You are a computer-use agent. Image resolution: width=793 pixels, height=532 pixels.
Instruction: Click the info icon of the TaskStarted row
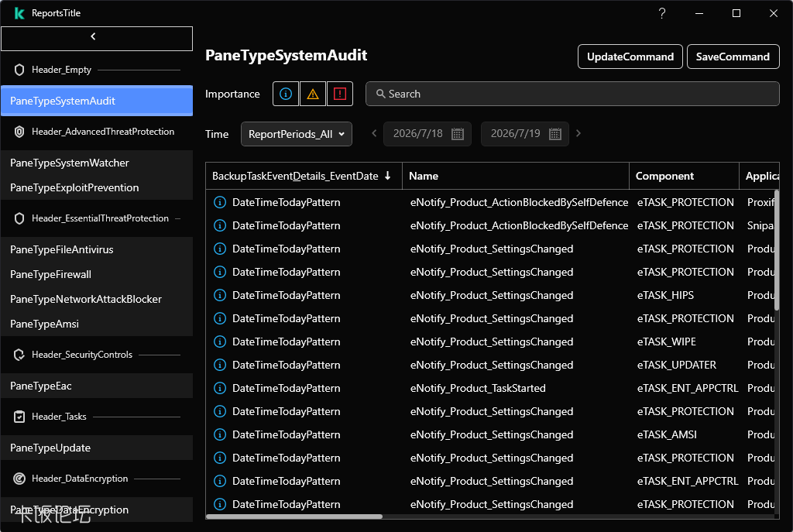tap(220, 389)
